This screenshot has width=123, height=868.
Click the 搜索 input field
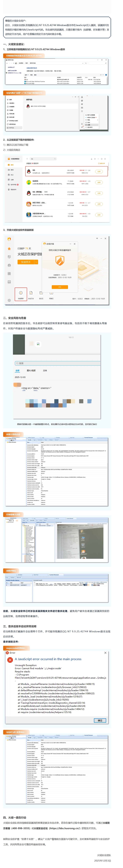[57, 363]
